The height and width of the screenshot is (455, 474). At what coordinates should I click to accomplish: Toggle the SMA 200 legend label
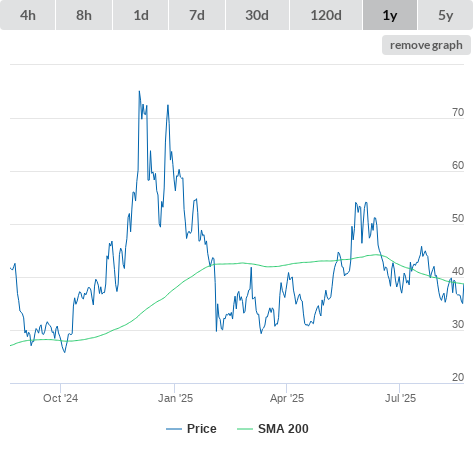tap(283, 429)
